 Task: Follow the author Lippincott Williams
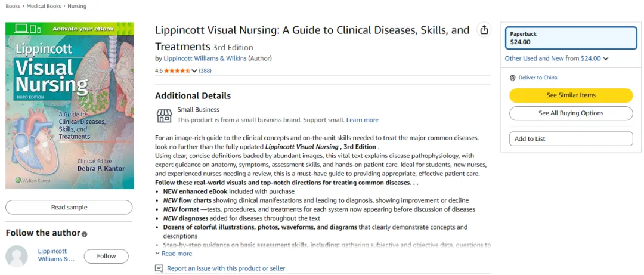[106, 256]
